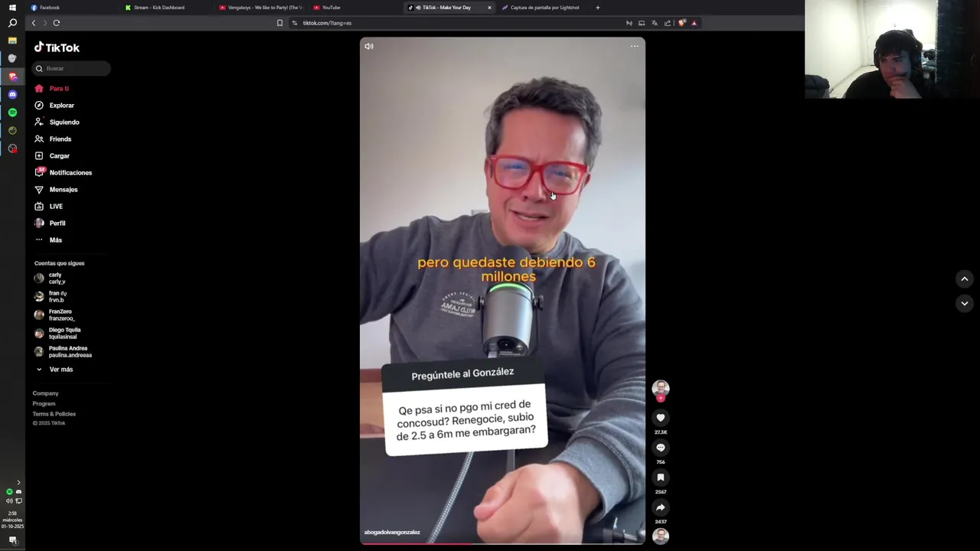Share the video via arrow icon
The height and width of the screenshot is (551, 980).
pos(661,507)
